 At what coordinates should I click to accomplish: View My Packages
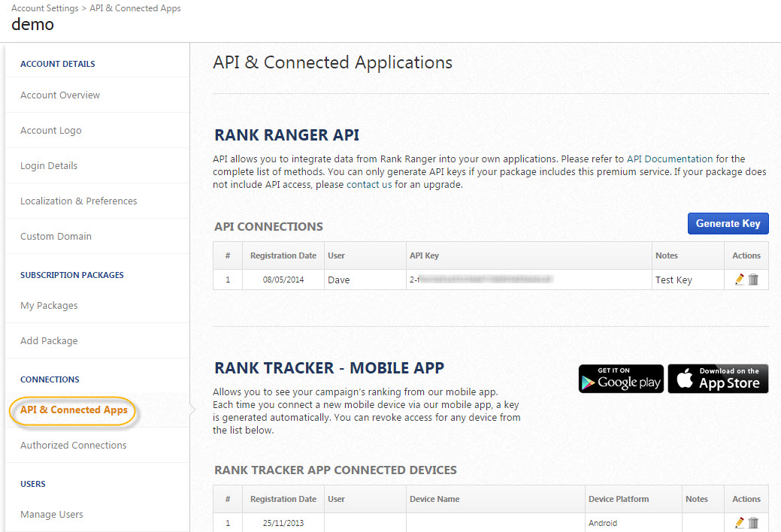pos(49,306)
